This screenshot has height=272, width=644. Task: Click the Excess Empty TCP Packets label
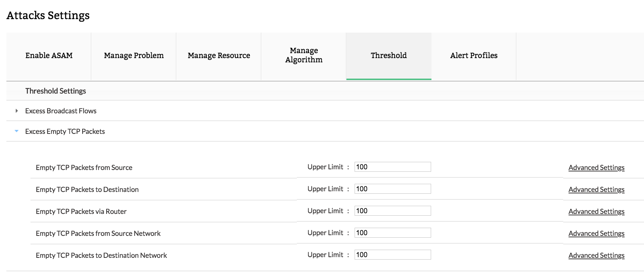tap(65, 131)
